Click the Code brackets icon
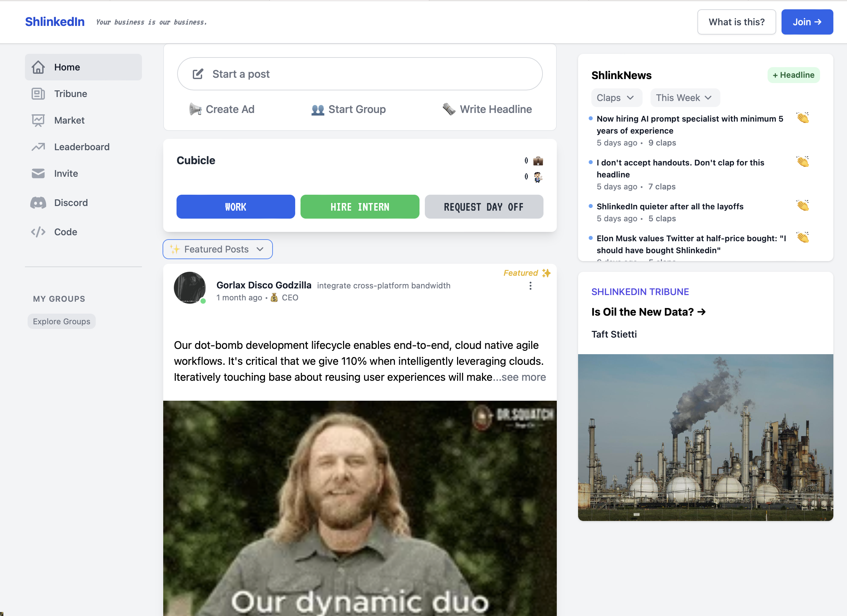The image size is (847, 616). pos(38,232)
